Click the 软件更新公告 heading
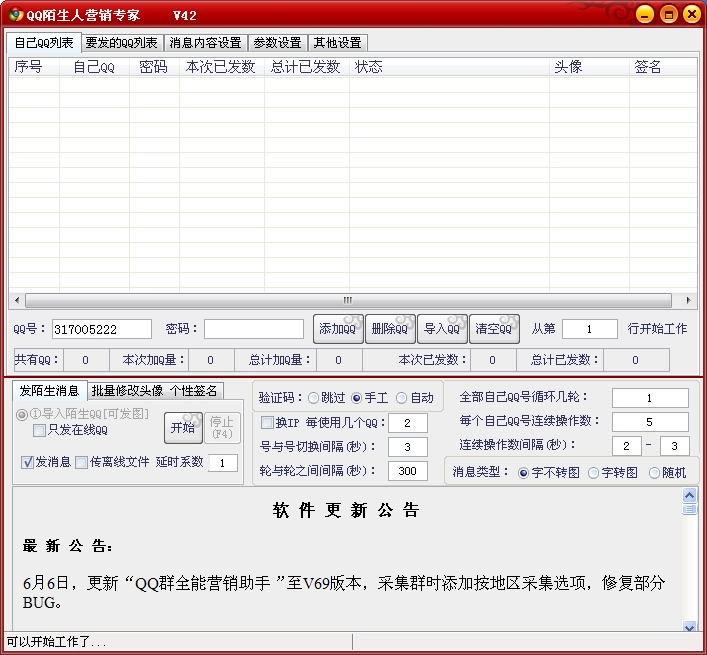Viewport: 707px width, 655px height. tap(346, 511)
